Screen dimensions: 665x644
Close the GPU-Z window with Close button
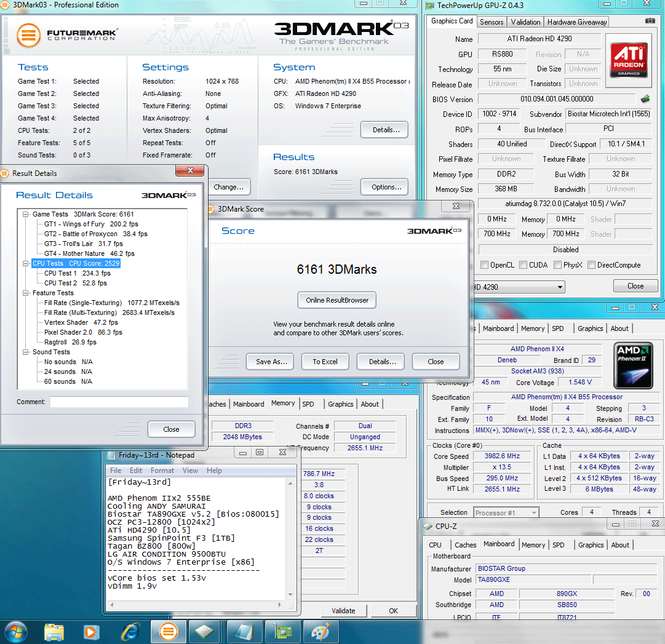[x=635, y=286]
